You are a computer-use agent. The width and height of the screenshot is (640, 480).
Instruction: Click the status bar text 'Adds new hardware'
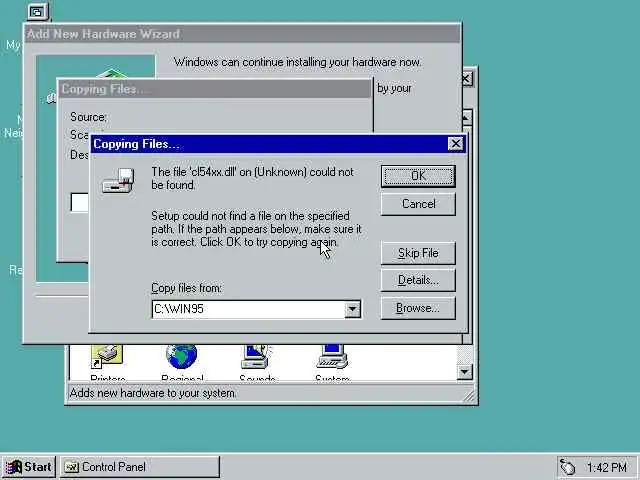[x=153, y=393]
